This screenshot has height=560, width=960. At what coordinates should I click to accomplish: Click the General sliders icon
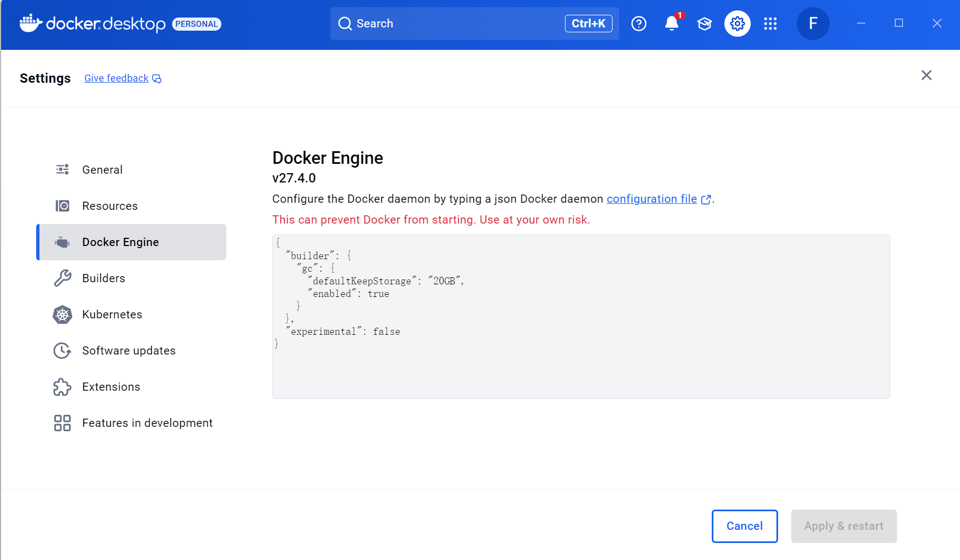click(x=62, y=169)
